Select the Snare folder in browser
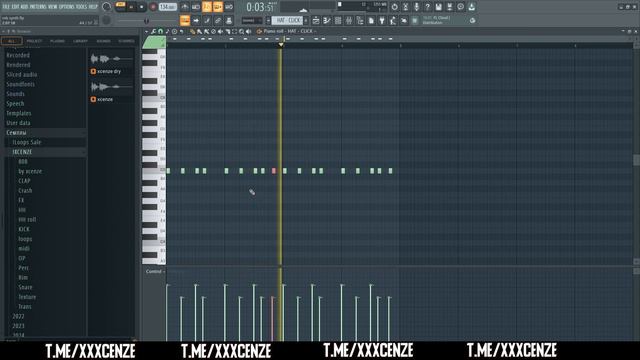The height and width of the screenshot is (360, 640). 25,287
